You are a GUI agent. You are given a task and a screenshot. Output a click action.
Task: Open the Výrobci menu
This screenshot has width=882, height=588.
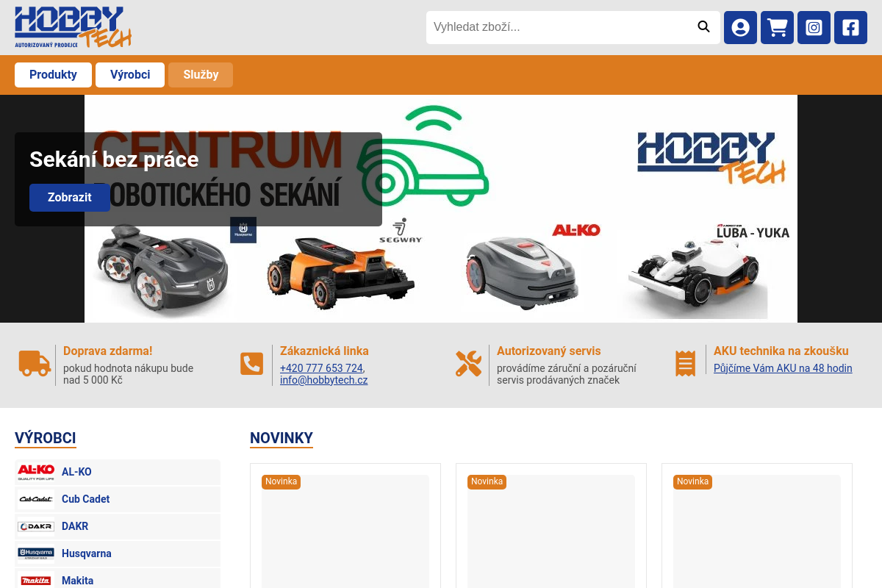(x=130, y=75)
